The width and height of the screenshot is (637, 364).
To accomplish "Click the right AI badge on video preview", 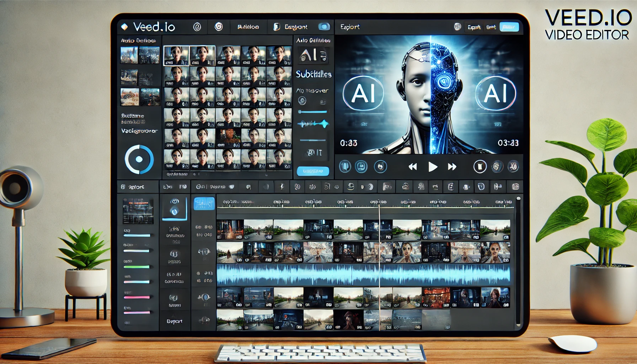I will click(x=496, y=93).
